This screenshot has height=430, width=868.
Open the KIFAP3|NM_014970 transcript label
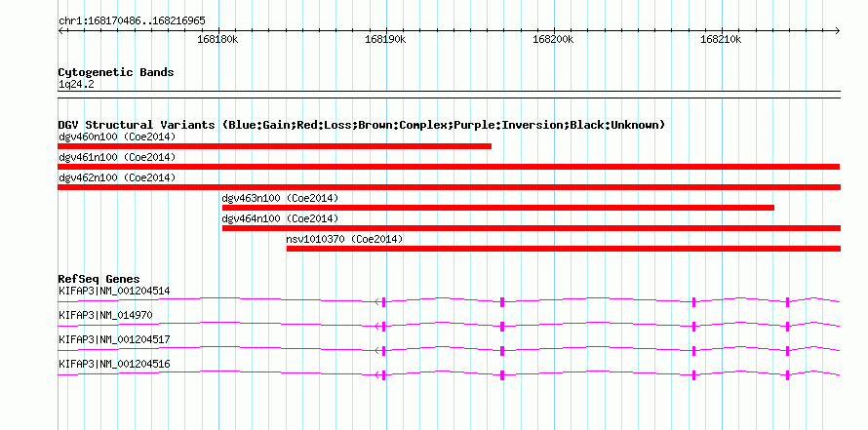coord(105,316)
